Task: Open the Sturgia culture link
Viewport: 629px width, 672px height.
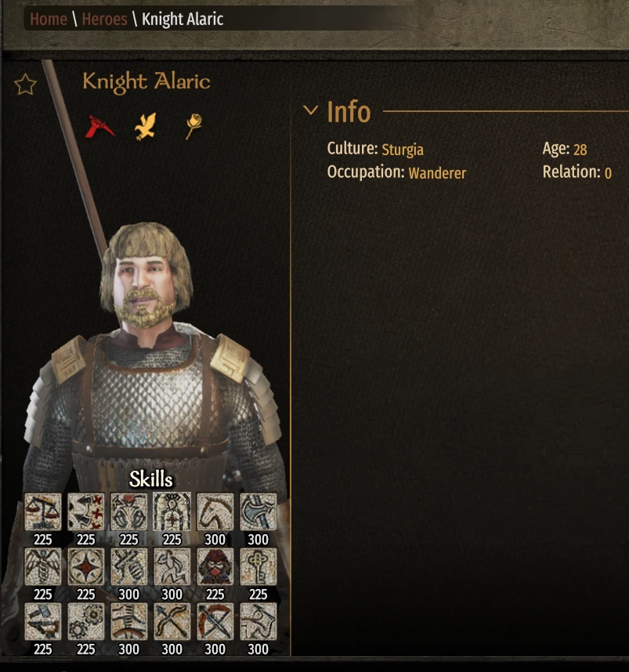Action: tap(402, 150)
